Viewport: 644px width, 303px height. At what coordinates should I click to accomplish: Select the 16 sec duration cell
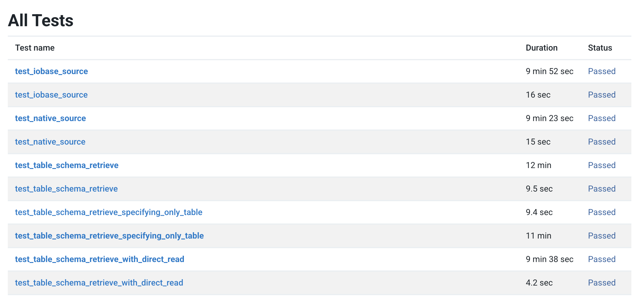click(x=538, y=95)
